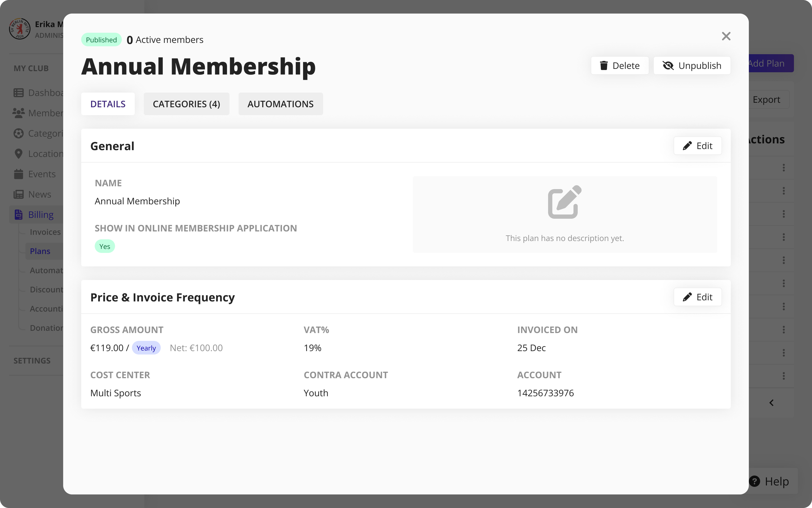Click the club logo avatar
Image resolution: width=812 pixels, height=508 pixels.
coord(19,29)
